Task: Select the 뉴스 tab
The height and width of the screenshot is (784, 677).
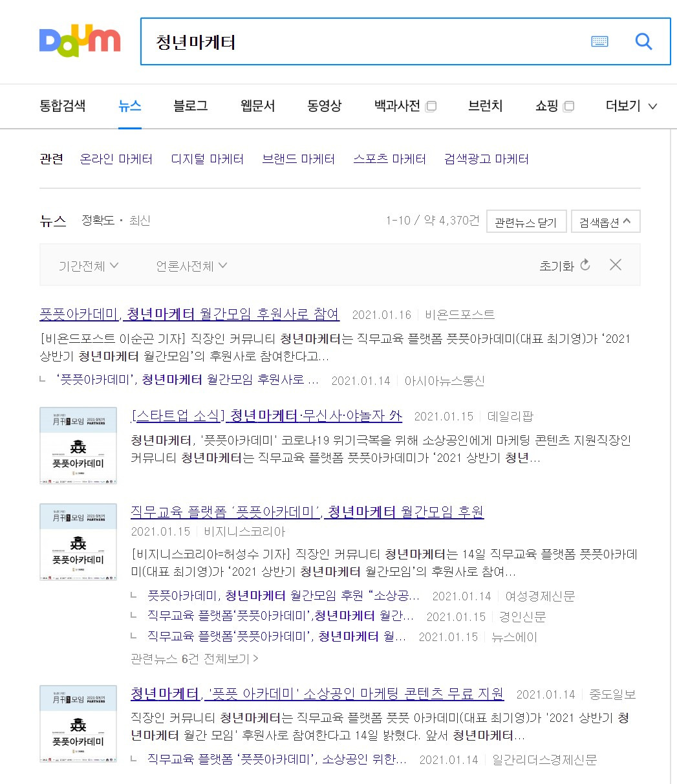Action: click(x=130, y=105)
